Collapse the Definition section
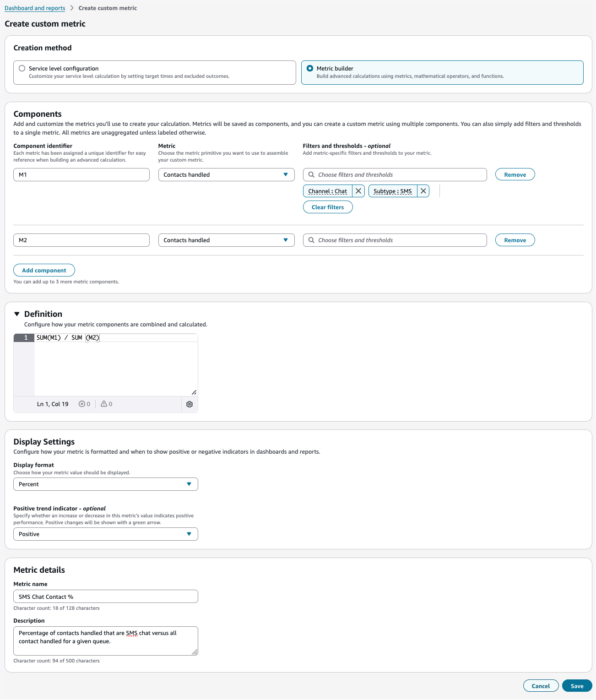Viewport: 596px width, 700px height. point(17,314)
